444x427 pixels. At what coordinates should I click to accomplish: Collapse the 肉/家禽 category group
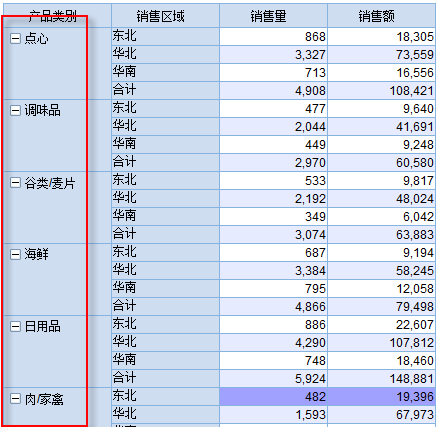click(15, 399)
